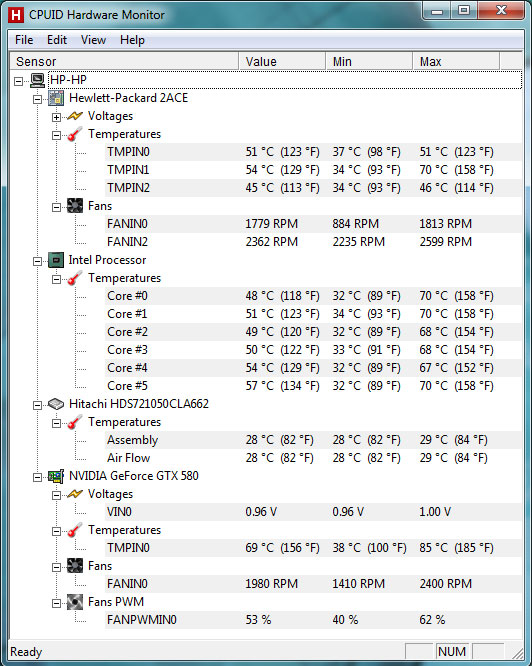Collapse the Fans PWM node
The height and width of the screenshot is (666, 532).
(56, 603)
